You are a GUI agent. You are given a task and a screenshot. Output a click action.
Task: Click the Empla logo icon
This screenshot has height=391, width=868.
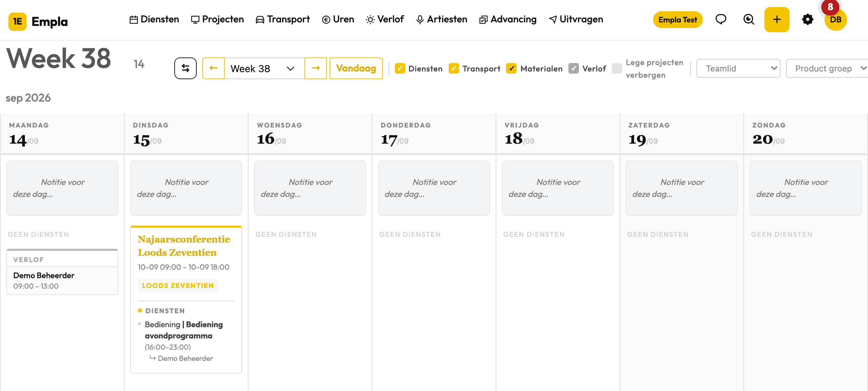[x=17, y=21]
